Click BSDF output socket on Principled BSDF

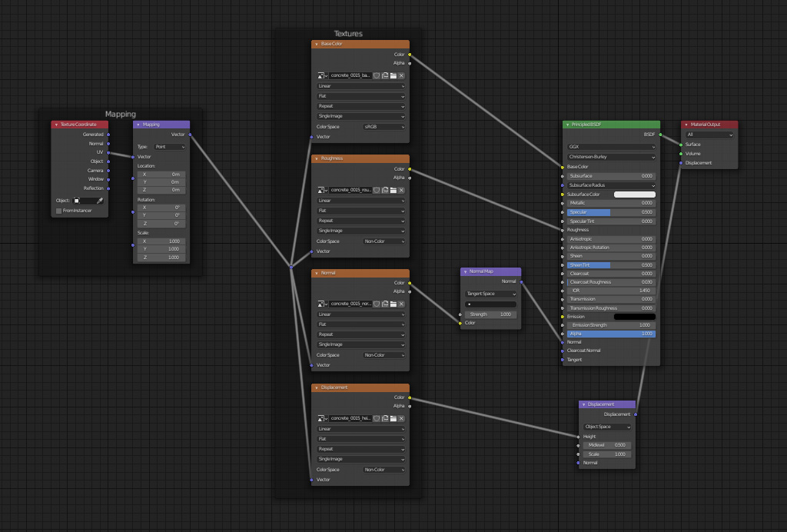[x=660, y=135]
